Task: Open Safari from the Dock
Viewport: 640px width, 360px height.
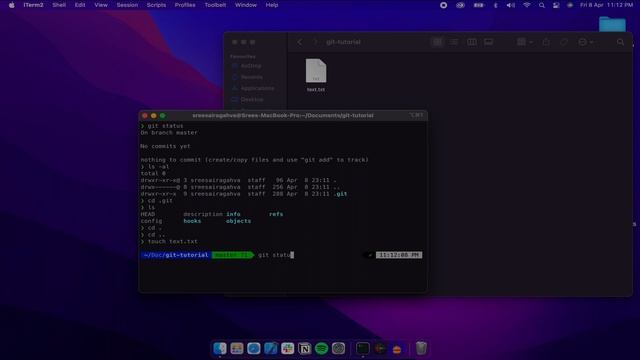Action: [x=253, y=349]
